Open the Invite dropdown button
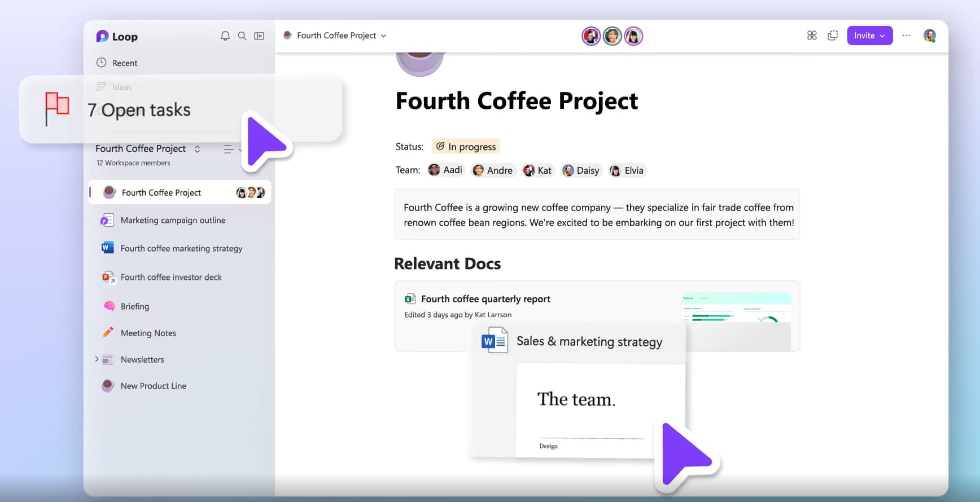980x502 pixels. coord(869,36)
